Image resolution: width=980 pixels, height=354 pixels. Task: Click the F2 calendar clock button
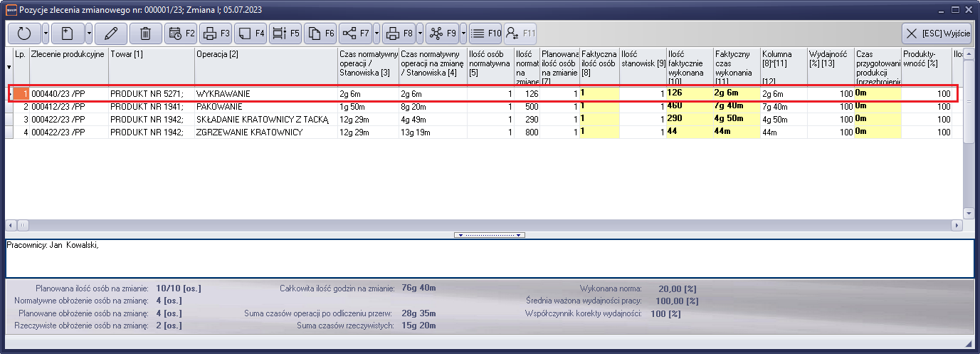coord(181,33)
